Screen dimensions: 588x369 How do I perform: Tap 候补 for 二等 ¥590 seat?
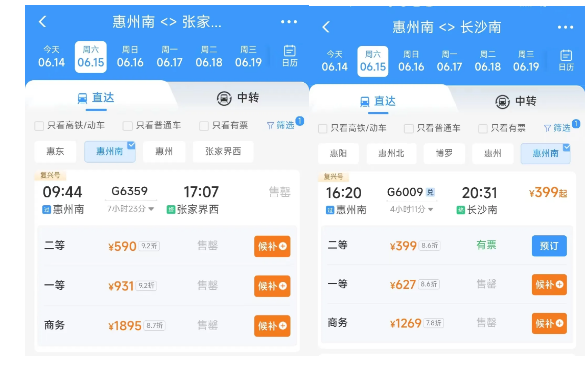pyautogui.click(x=272, y=246)
